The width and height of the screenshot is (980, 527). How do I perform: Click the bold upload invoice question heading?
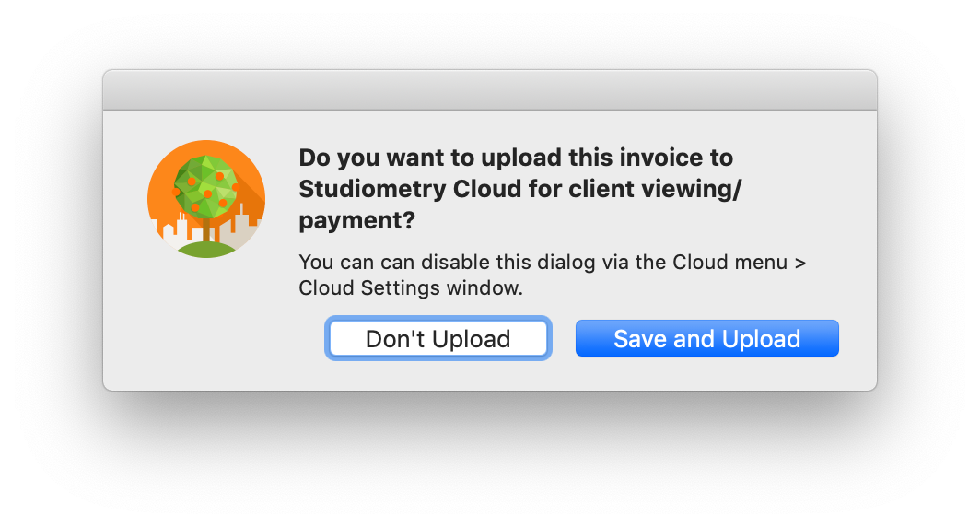coord(520,189)
